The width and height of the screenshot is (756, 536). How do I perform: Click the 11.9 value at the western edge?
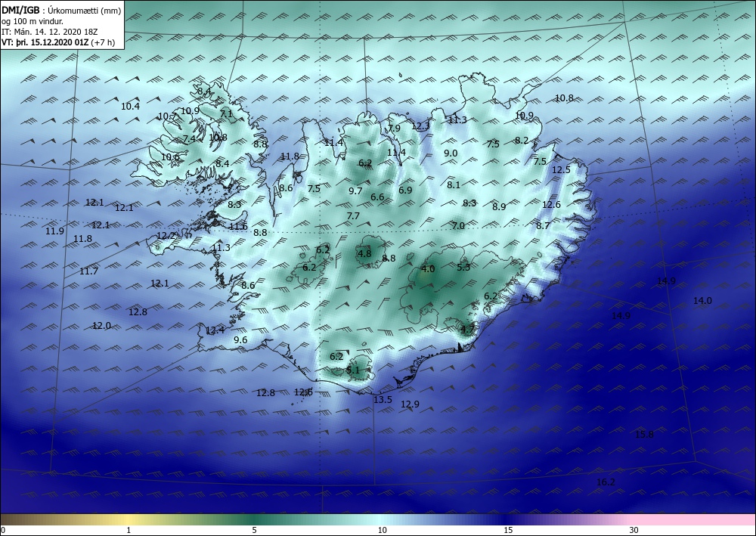55,231
